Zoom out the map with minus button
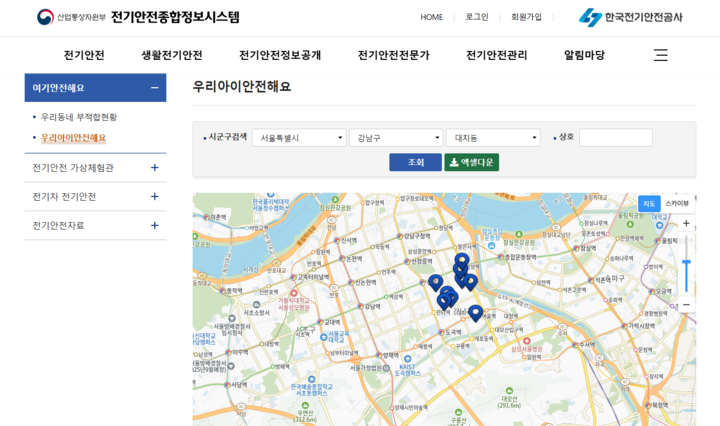This screenshot has height=426, width=720. point(686,303)
